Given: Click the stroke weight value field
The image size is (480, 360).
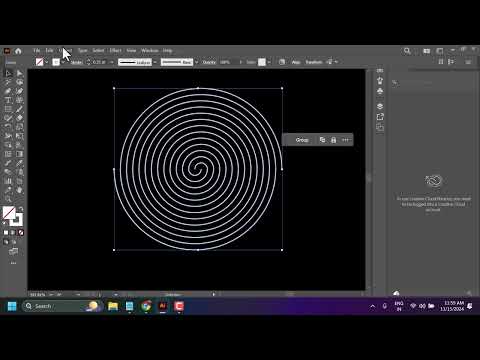Looking at the screenshot, I should [99, 62].
